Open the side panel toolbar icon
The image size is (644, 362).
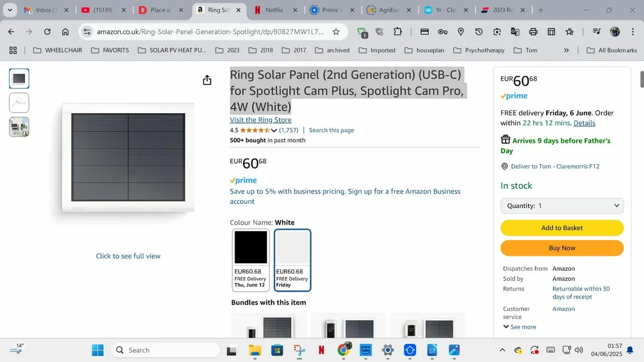coord(551,32)
